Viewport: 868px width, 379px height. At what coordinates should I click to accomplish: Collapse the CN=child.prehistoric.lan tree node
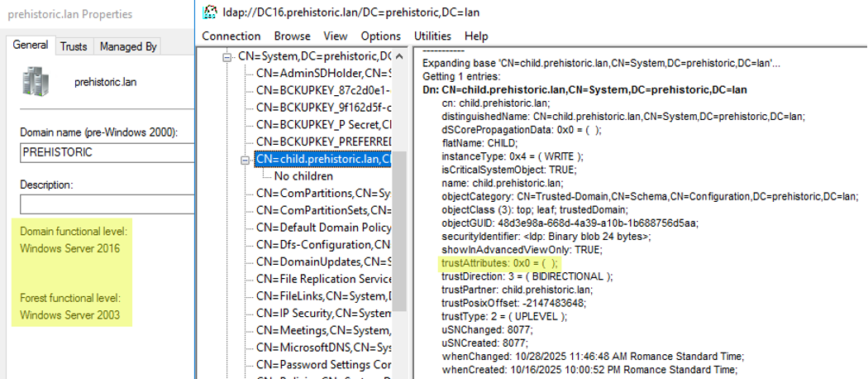(245, 160)
